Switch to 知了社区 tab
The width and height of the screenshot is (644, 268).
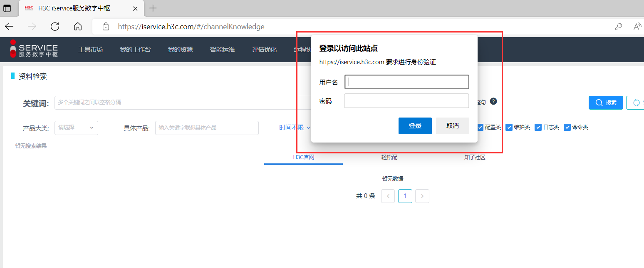tap(475, 158)
